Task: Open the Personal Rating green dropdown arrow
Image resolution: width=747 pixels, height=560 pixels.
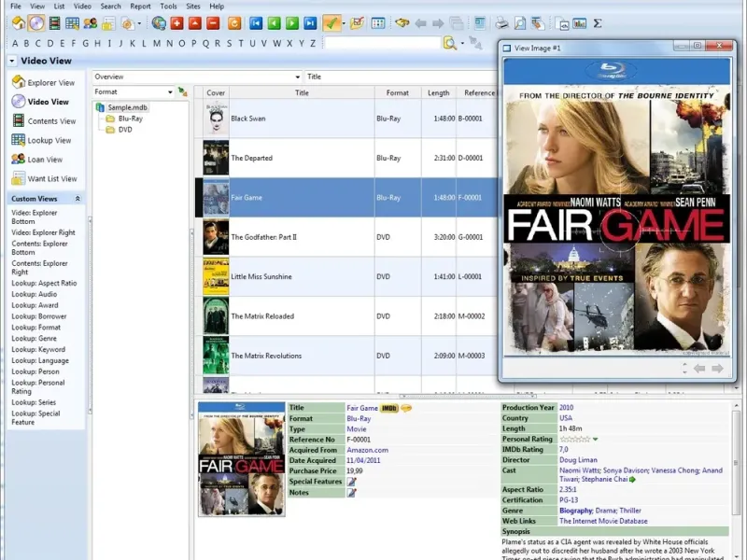Action: coord(596,439)
